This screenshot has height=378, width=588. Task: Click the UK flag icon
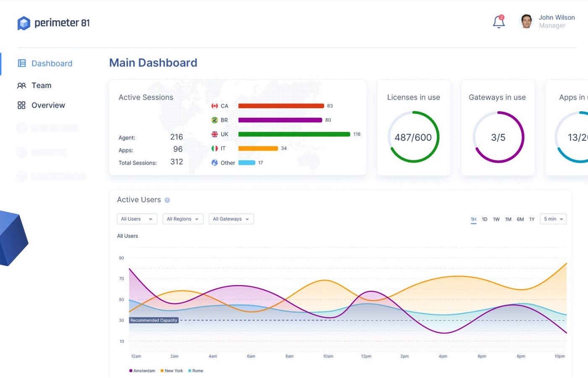[x=215, y=134]
